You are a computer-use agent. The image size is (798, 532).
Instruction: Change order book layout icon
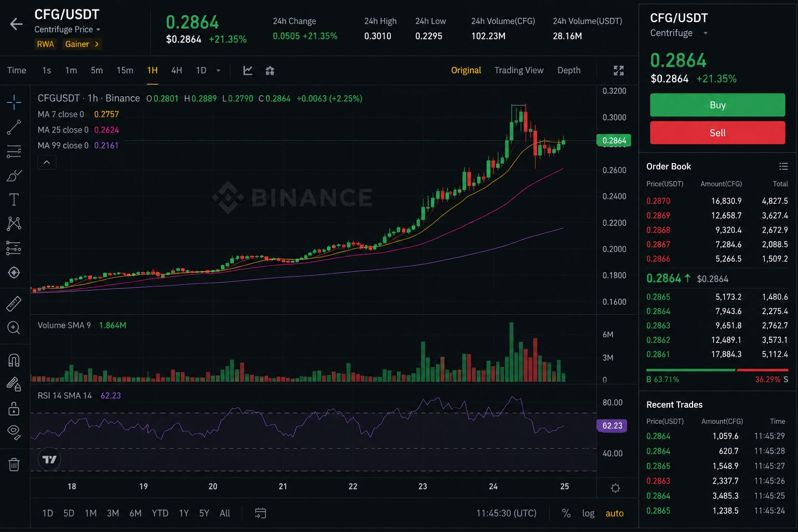click(x=783, y=166)
